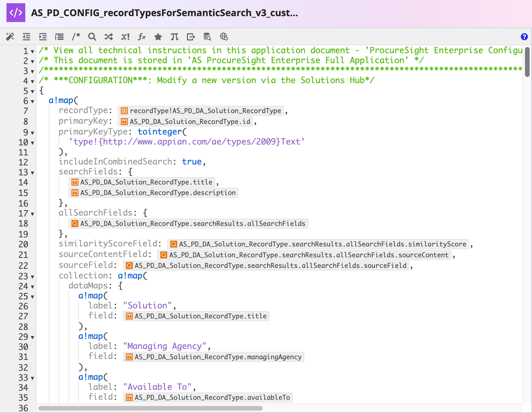Click a!map function after collection on line 23
This screenshot has height=413, width=532.
coord(130,276)
